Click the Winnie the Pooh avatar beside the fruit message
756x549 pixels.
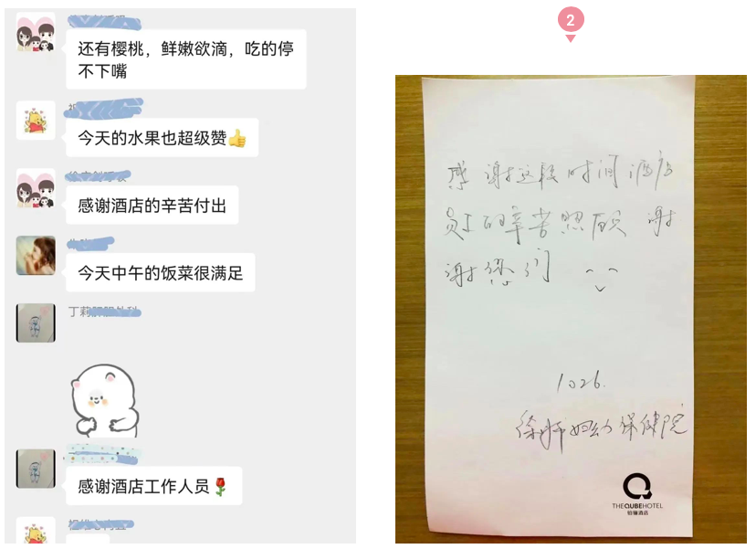pos(36,121)
